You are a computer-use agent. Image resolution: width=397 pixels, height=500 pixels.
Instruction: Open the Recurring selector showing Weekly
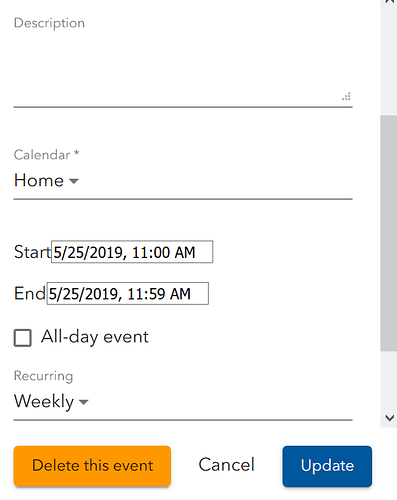coord(183,401)
